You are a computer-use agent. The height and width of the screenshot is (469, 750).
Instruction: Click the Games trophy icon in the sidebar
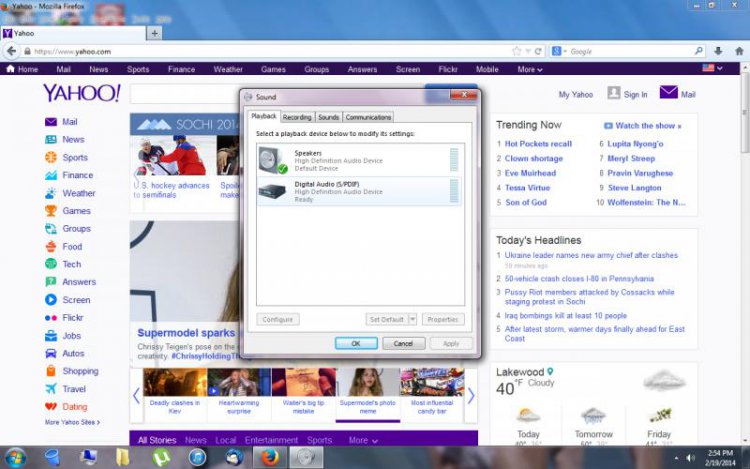pos(51,211)
